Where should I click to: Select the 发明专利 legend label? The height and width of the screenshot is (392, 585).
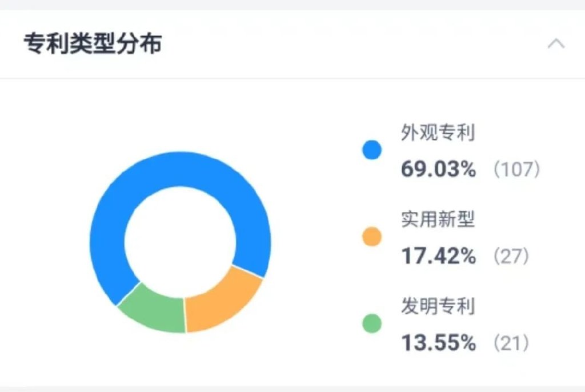click(438, 306)
